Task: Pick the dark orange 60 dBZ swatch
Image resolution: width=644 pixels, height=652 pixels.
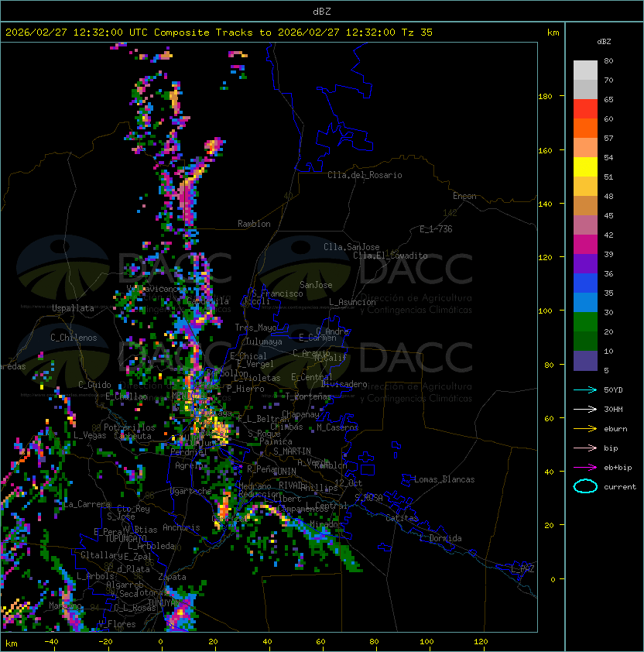Action: coord(585,128)
